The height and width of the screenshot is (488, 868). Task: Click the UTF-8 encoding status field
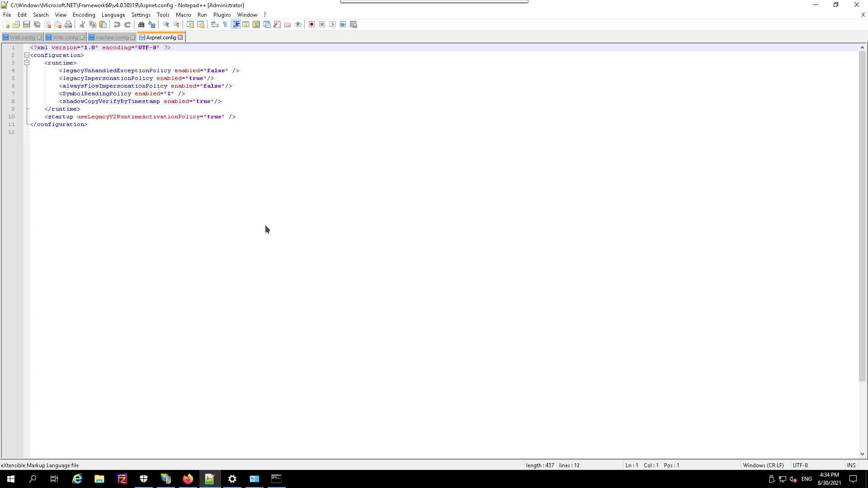[x=800, y=465]
